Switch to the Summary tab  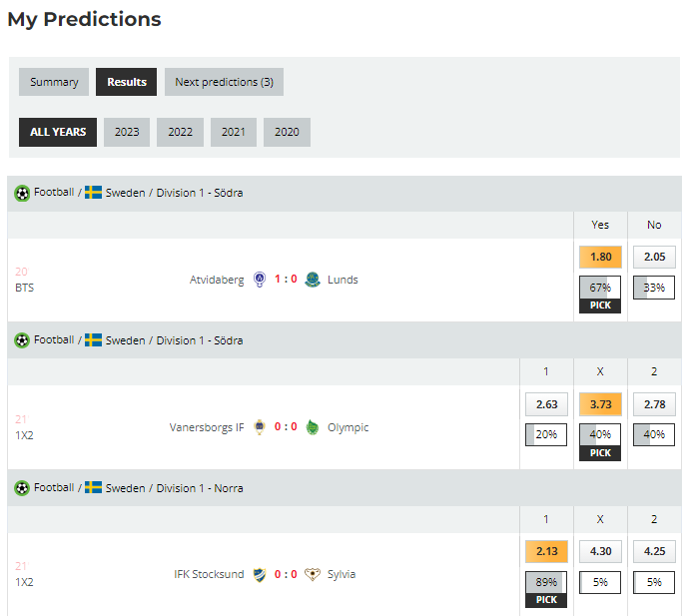pyautogui.click(x=54, y=82)
